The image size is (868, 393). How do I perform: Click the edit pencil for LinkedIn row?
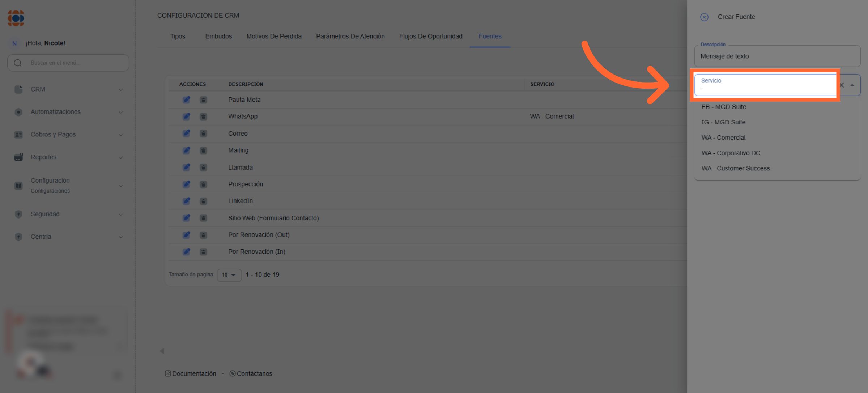click(186, 201)
